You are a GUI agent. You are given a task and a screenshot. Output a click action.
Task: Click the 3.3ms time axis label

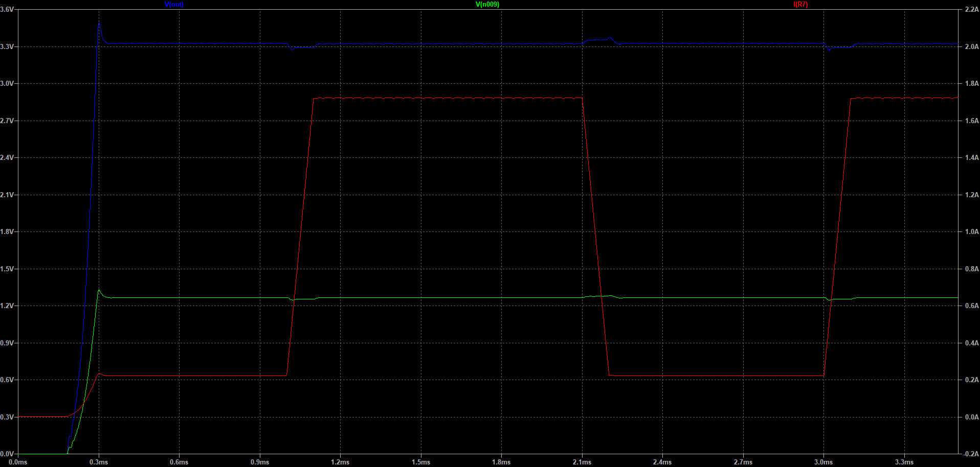coord(904,462)
